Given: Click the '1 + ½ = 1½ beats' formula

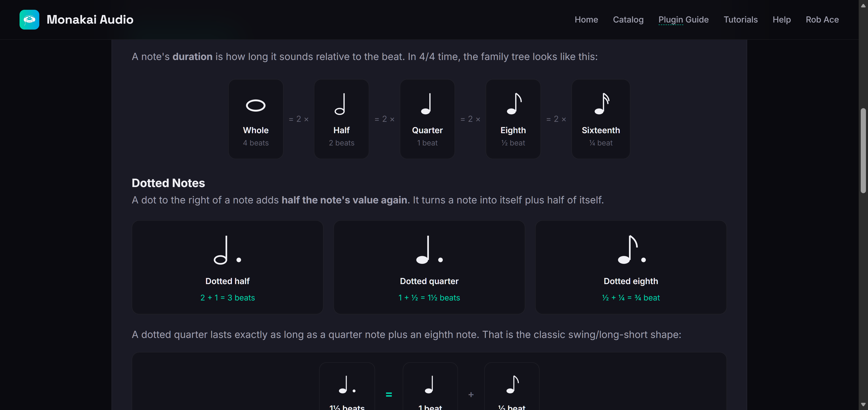Looking at the screenshot, I should (x=429, y=298).
